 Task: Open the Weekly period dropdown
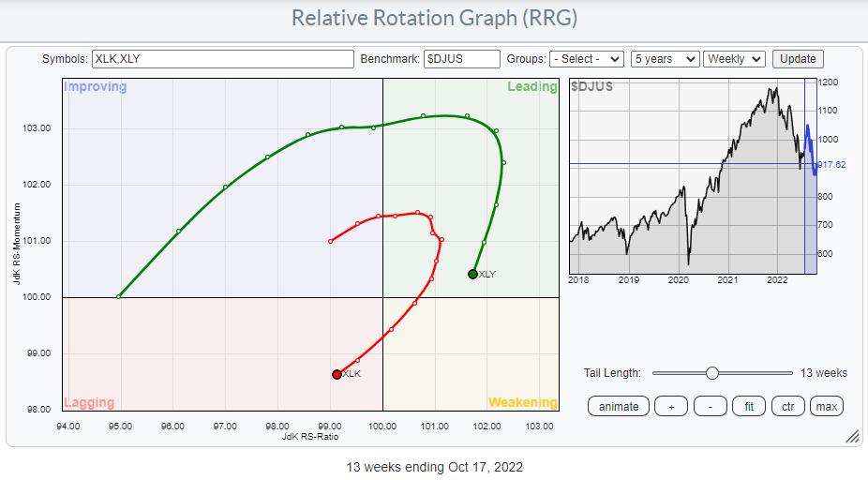coord(735,59)
